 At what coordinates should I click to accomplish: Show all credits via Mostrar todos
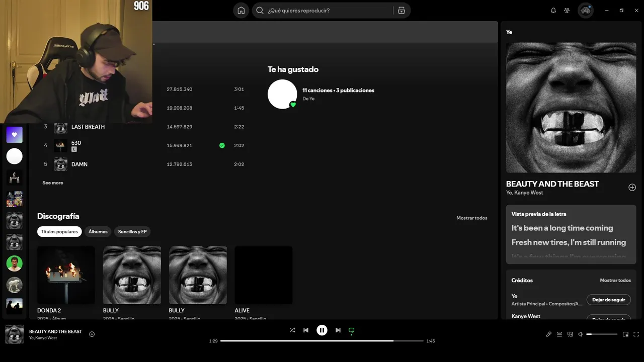click(x=615, y=281)
